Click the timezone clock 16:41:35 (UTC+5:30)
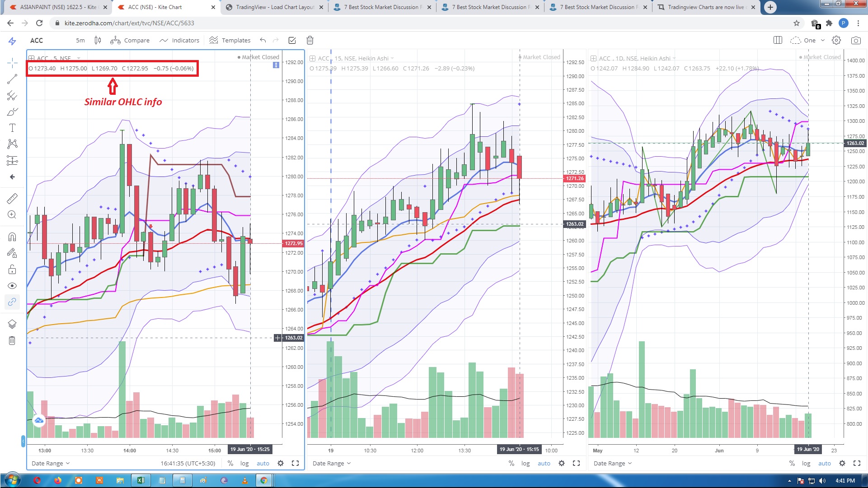 click(x=188, y=463)
